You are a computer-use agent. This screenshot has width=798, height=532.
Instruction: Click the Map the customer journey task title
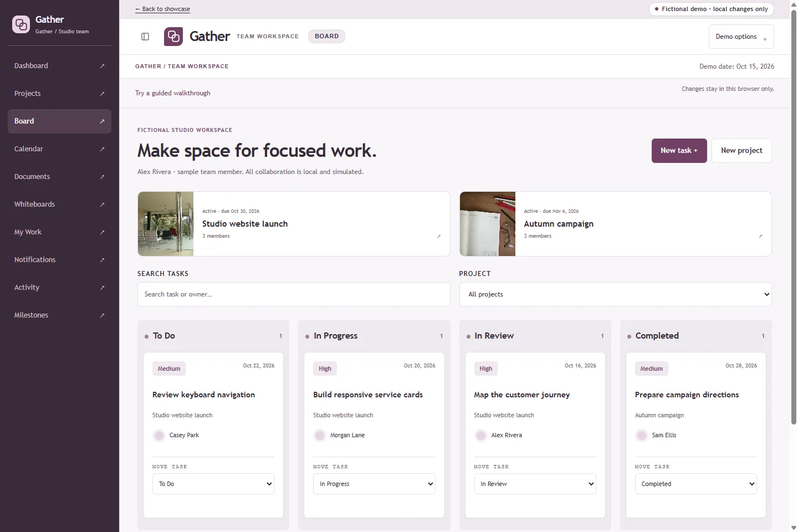(x=522, y=395)
